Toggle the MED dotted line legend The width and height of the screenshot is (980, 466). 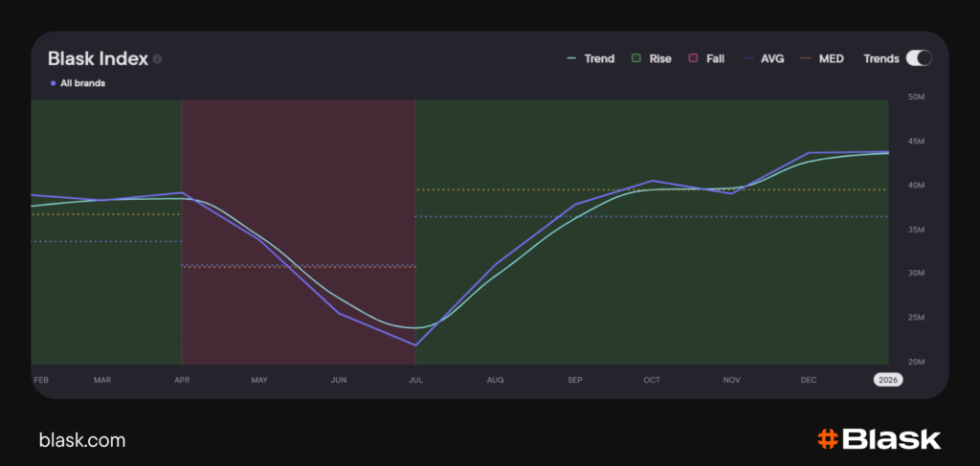click(x=822, y=58)
